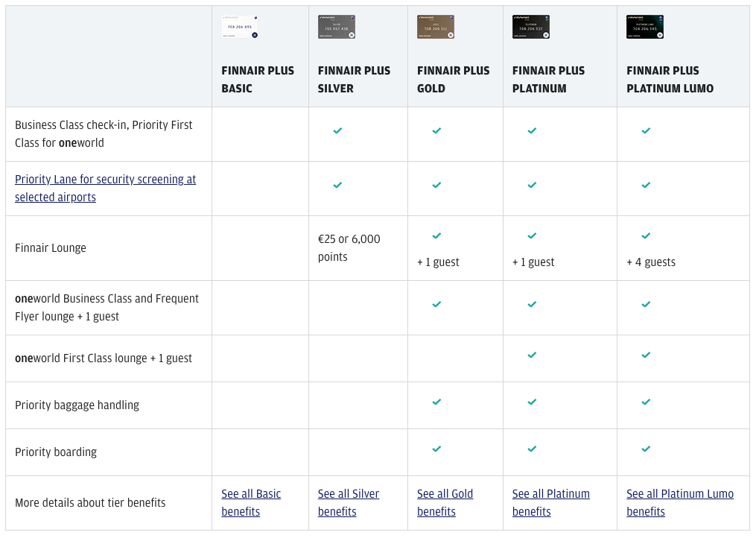This screenshot has width=756, height=541.
Task: Click the "More details about tier benefits" label
Action: point(90,502)
